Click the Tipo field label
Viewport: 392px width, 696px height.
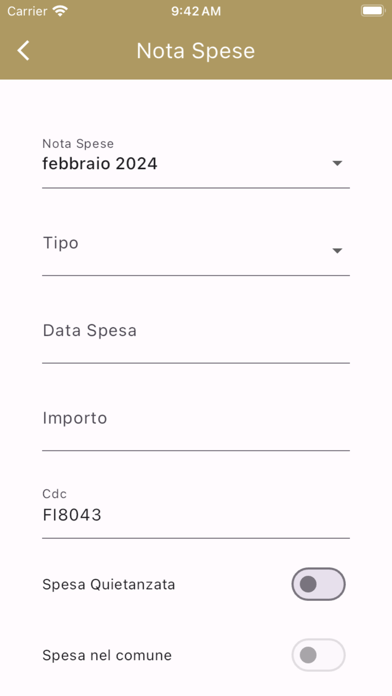tap(61, 243)
